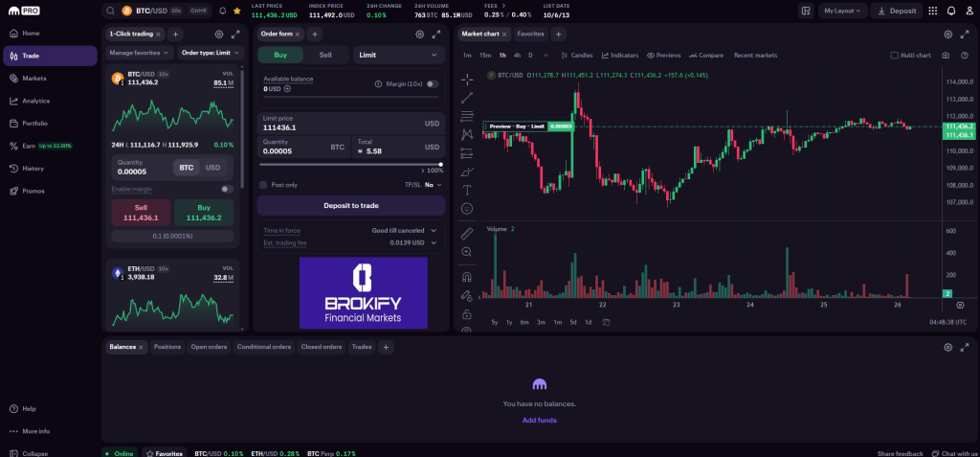Open the notifications bell in top bar

tap(951, 11)
